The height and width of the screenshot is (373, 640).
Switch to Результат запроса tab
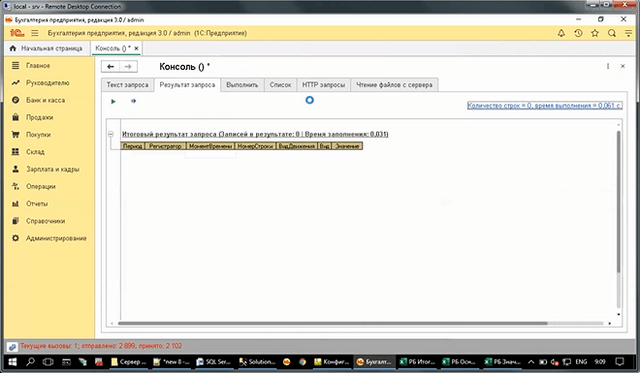coord(187,85)
